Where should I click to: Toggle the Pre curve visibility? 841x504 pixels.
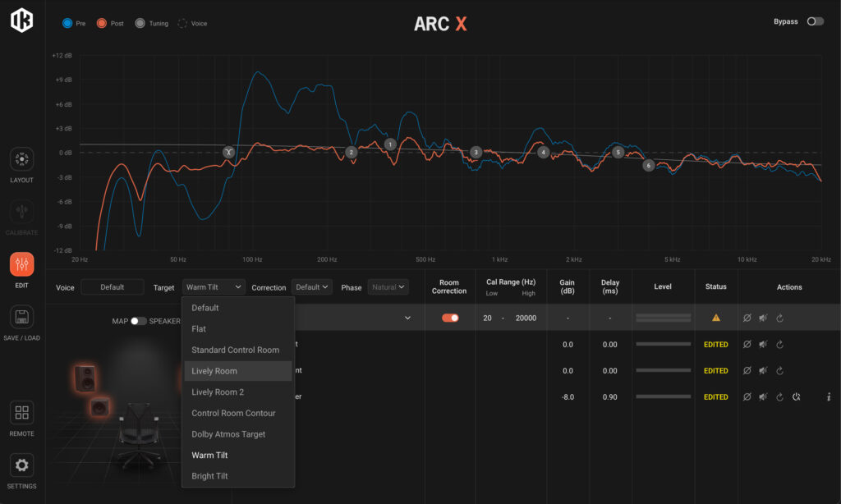tap(67, 23)
